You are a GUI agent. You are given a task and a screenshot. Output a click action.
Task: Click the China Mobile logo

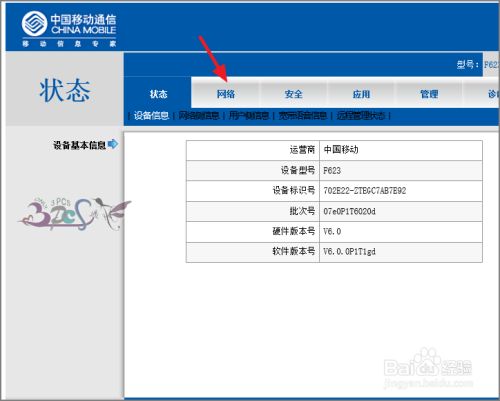coord(69,28)
